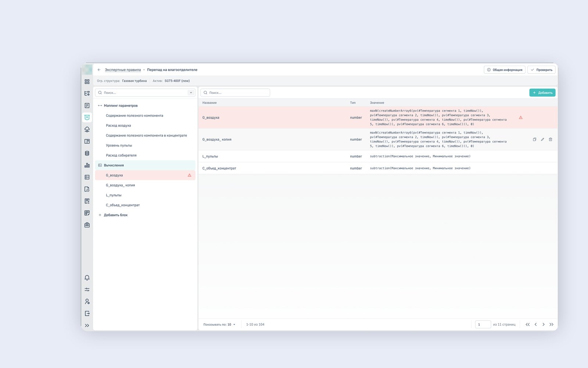588x368 pixels.
Task: Open the file code braces icon in the sidebar
Action: tap(87, 189)
